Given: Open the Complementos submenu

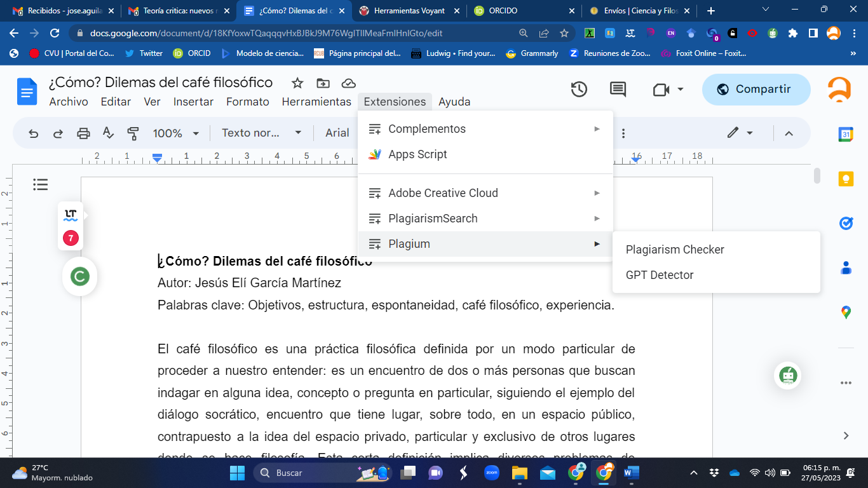Looking at the screenshot, I should 485,129.
